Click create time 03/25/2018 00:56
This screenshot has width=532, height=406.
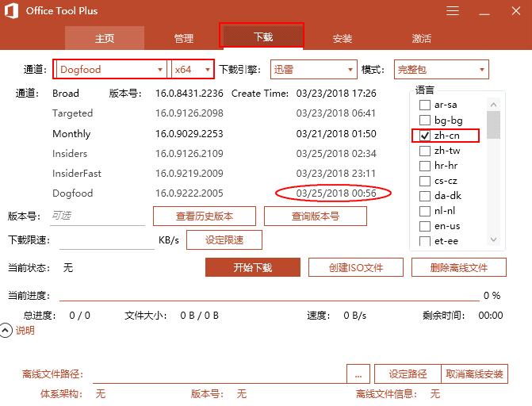336,193
